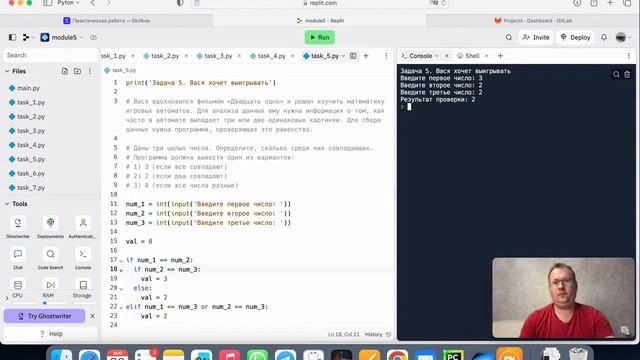Focus the file Search field
Image resolution: width=640 pixels, height=360 pixels.
[50, 55]
